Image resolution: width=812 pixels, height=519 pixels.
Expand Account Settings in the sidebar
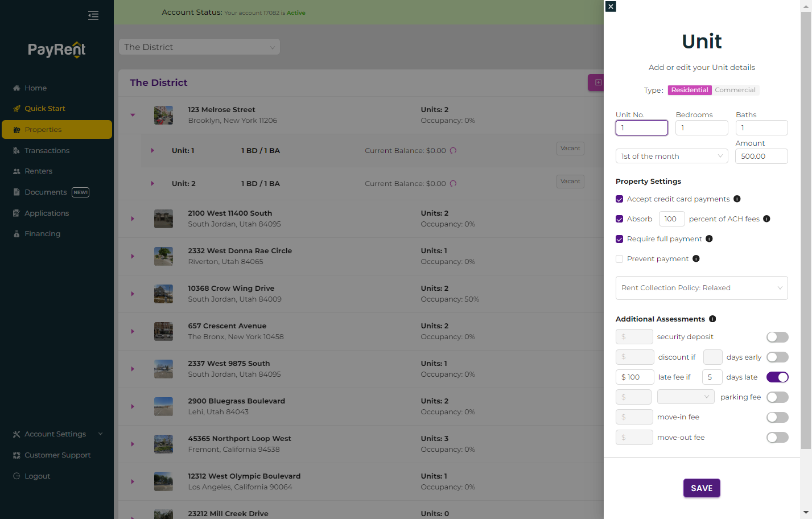(57, 434)
